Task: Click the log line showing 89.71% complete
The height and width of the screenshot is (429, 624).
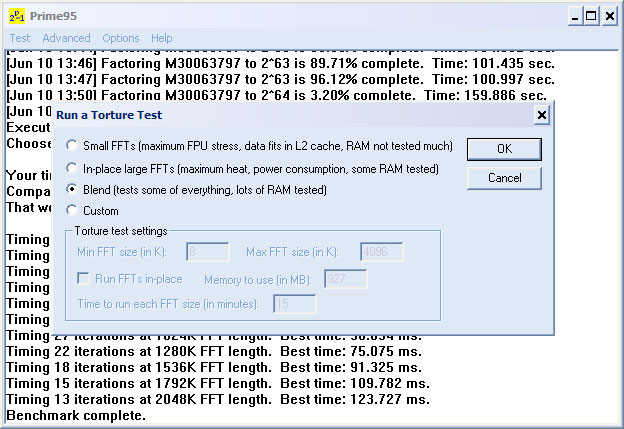Action: [281, 64]
